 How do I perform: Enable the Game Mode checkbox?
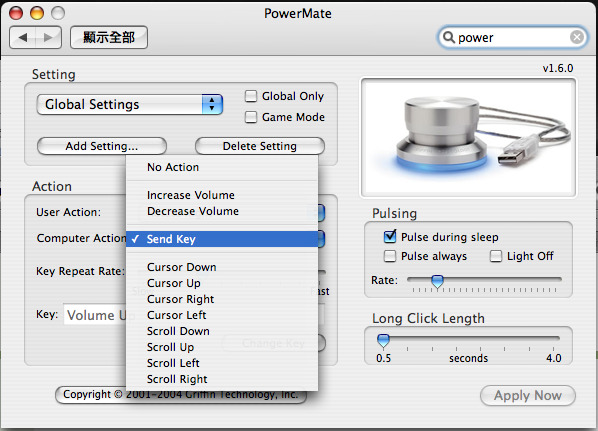251,117
